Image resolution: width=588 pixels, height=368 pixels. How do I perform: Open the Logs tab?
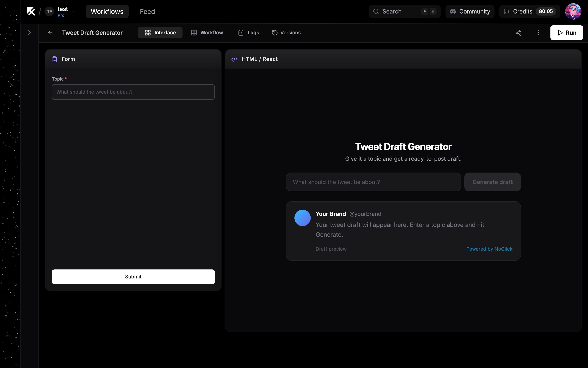pyautogui.click(x=248, y=33)
